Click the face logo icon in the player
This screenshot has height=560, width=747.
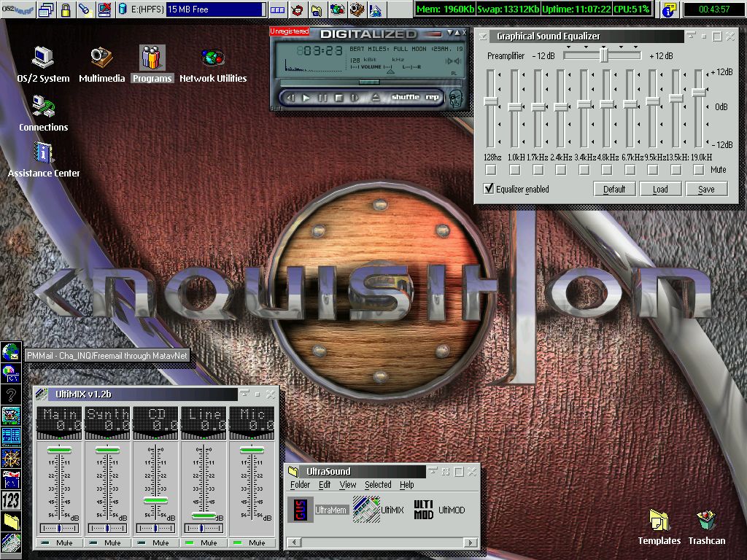pyautogui.click(x=456, y=98)
